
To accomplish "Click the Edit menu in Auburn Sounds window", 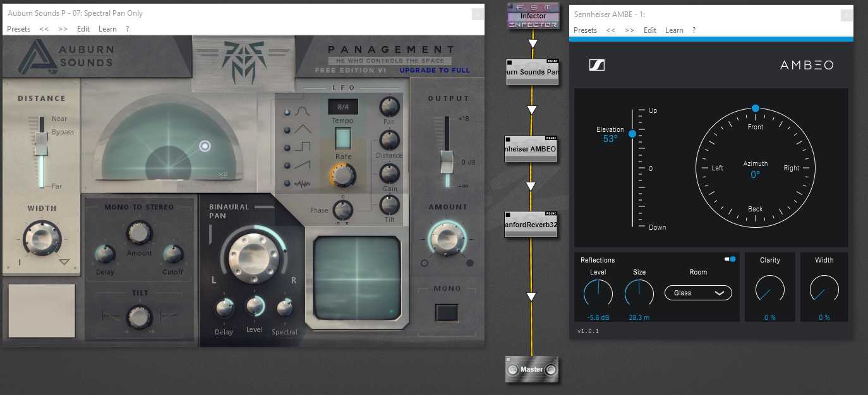I will pyautogui.click(x=83, y=29).
